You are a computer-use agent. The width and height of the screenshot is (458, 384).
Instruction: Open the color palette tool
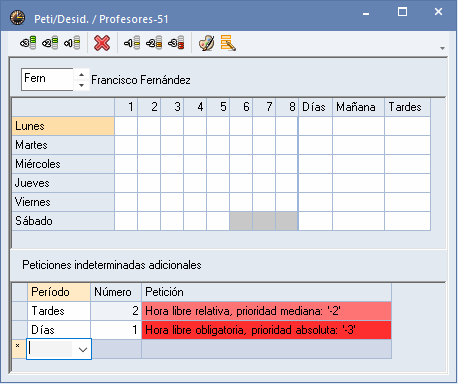click(207, 43)
